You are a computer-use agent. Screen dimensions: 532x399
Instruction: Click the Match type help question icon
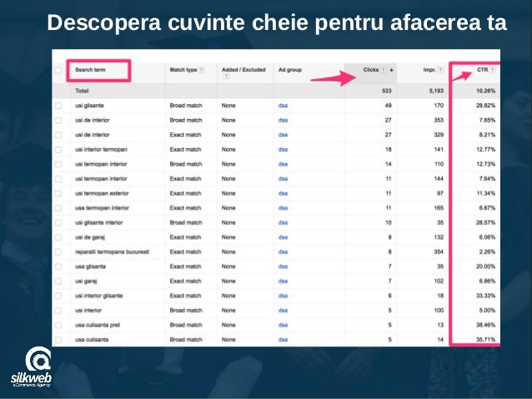tap(202, 70)
